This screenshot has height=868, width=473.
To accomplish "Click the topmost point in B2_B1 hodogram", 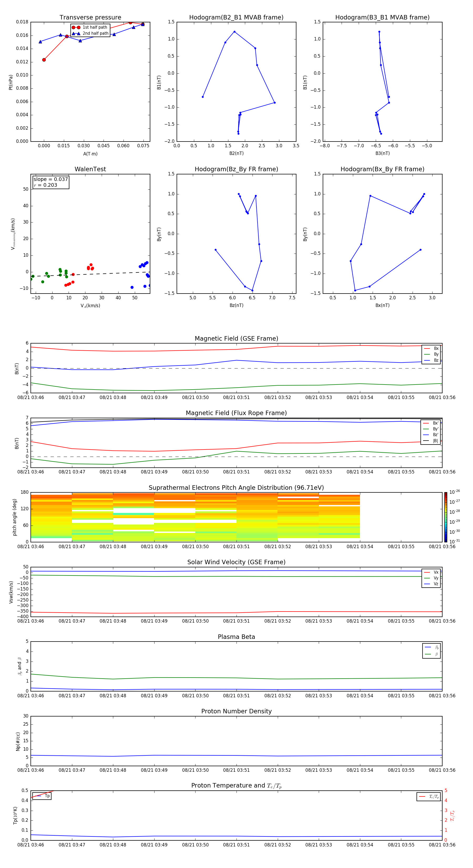I will point(234,32).
